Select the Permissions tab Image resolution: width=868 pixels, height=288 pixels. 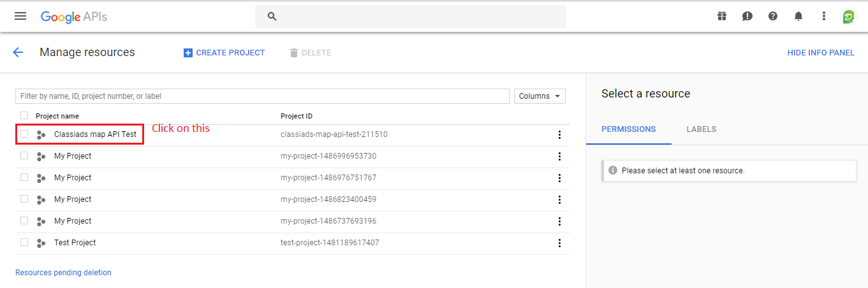(628, 129)
